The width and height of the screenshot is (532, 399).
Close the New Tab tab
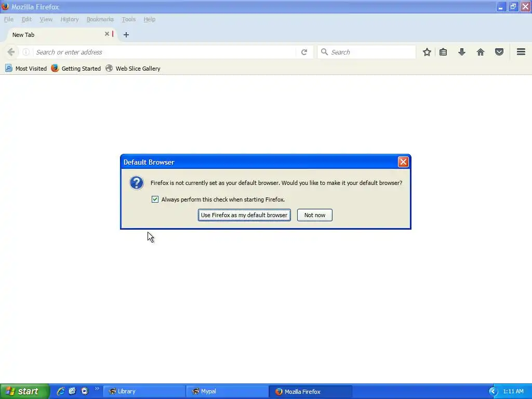point(107,34)
